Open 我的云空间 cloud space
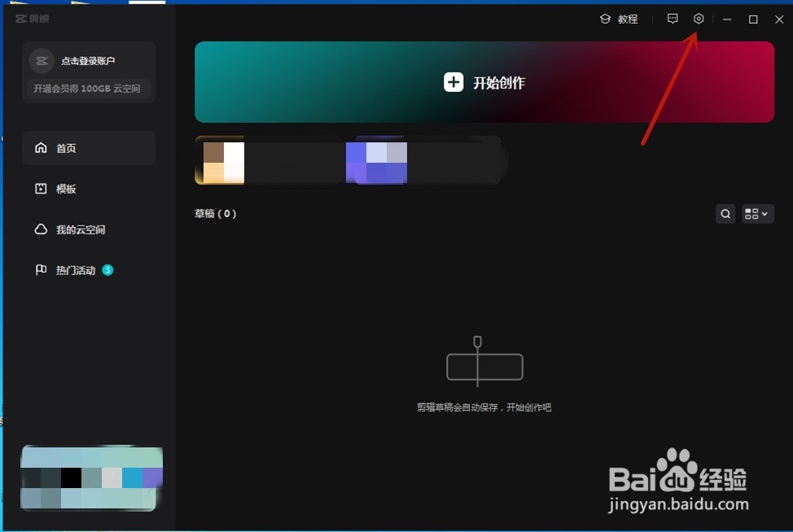Viewport: 793px width, 532px height. (89, 230)
